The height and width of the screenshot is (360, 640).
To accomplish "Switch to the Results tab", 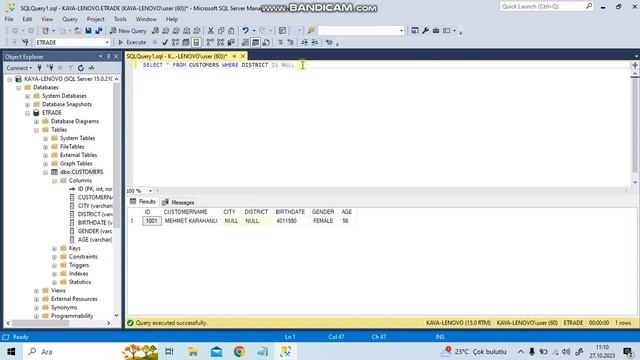I will click(x=143, y=202).
